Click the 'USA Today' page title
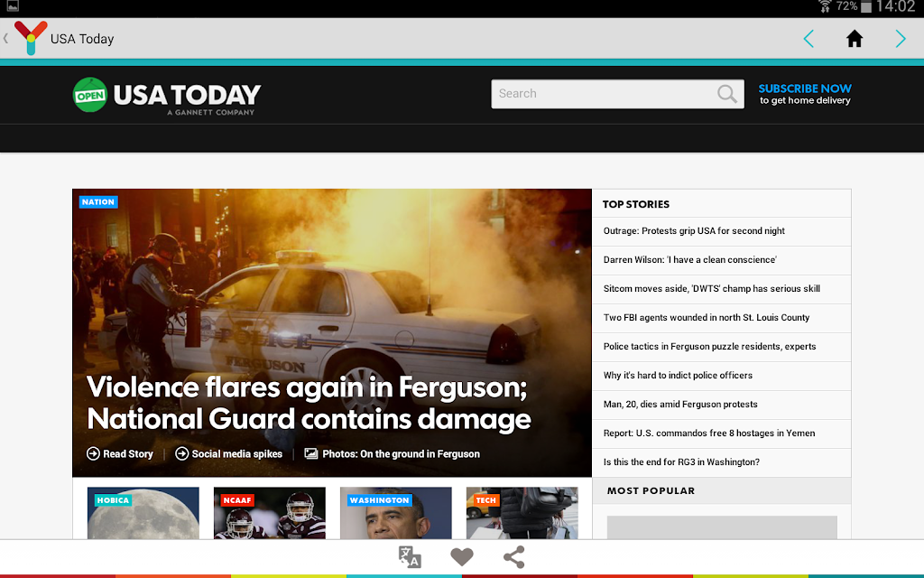Viewport: 924px width, 578px height. 82,39
